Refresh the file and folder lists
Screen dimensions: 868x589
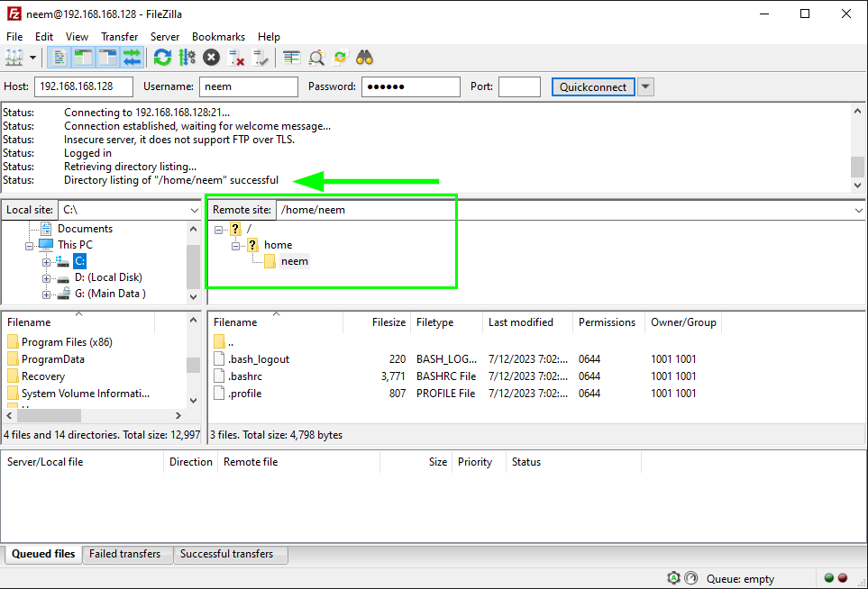tap(162, 58)
